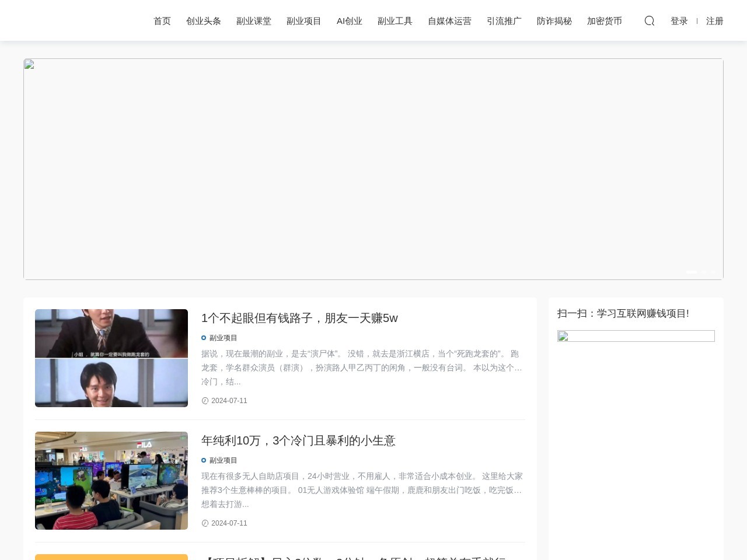Go to 加密货币 navigation item
747x560 pixels.
605,21
